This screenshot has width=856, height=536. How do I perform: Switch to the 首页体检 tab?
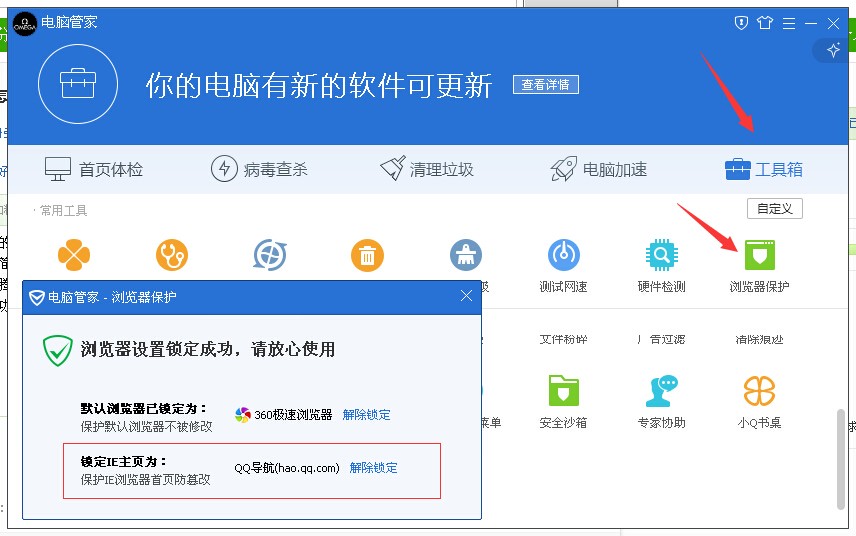coord(94,169)
